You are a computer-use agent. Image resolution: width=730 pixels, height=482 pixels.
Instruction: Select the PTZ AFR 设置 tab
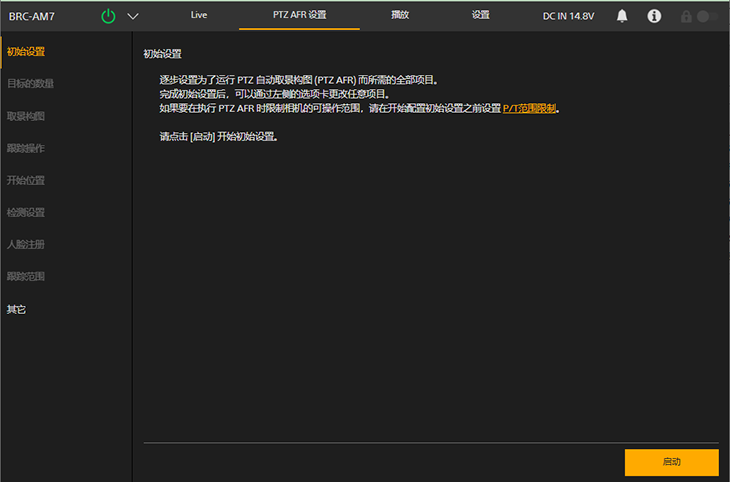point(299,15)
